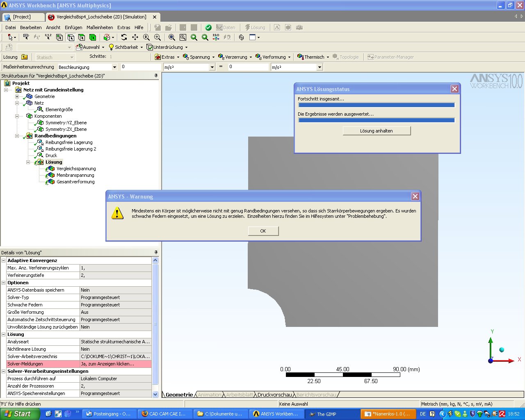
Task: Click the Lösung anhalten button
Action: (377, 131)
